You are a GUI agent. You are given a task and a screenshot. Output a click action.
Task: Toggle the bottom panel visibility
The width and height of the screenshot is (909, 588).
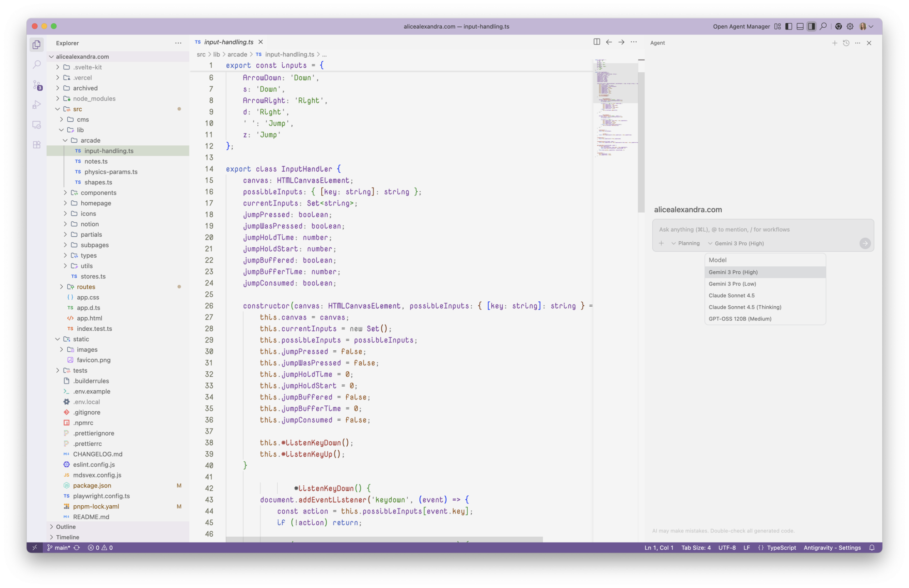coord(800,26)
